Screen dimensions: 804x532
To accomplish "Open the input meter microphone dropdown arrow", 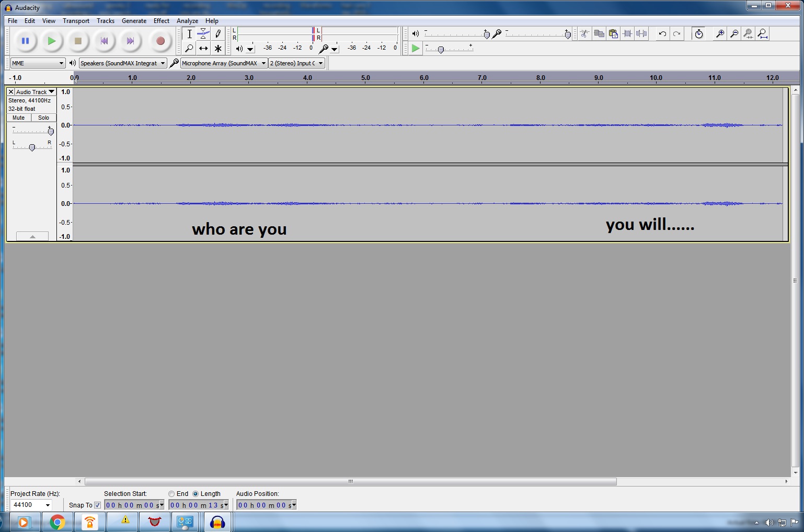I will coord(335,49).
